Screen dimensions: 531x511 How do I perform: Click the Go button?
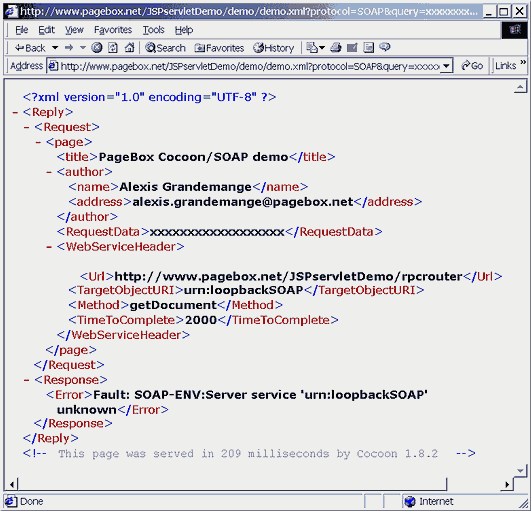coord(472,66)
